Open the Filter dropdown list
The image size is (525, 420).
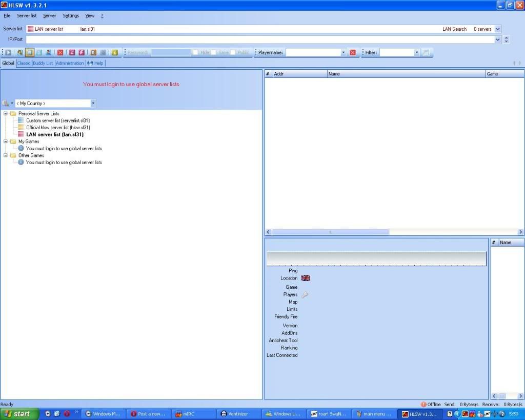(417, 52)
